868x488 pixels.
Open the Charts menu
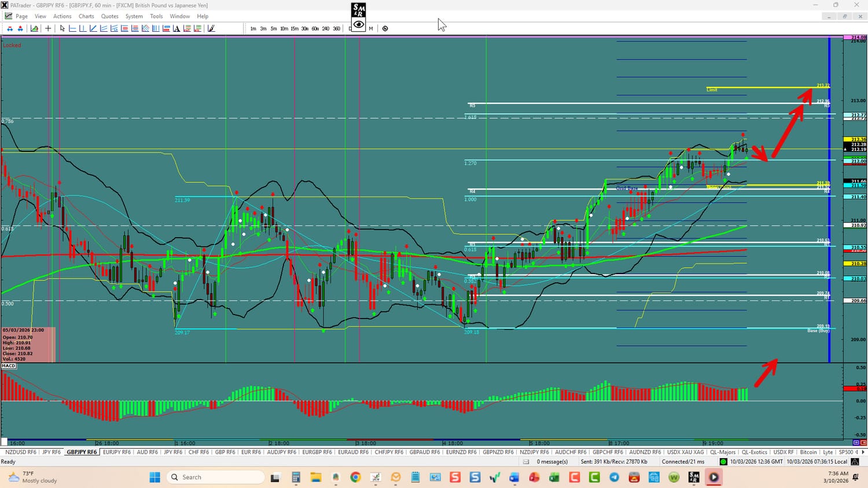86,16
